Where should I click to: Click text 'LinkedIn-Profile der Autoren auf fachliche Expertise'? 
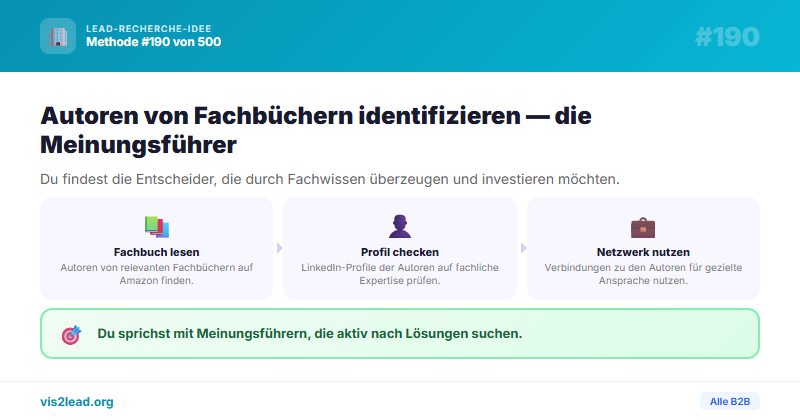pos(399,274)
